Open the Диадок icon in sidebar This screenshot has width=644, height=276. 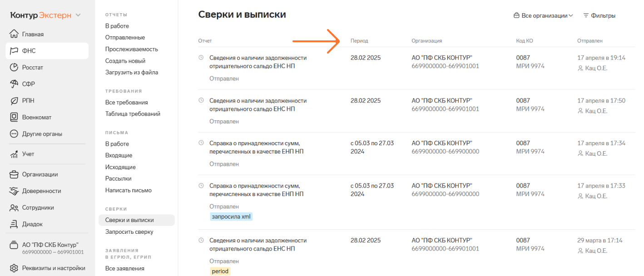click(14, 224)
